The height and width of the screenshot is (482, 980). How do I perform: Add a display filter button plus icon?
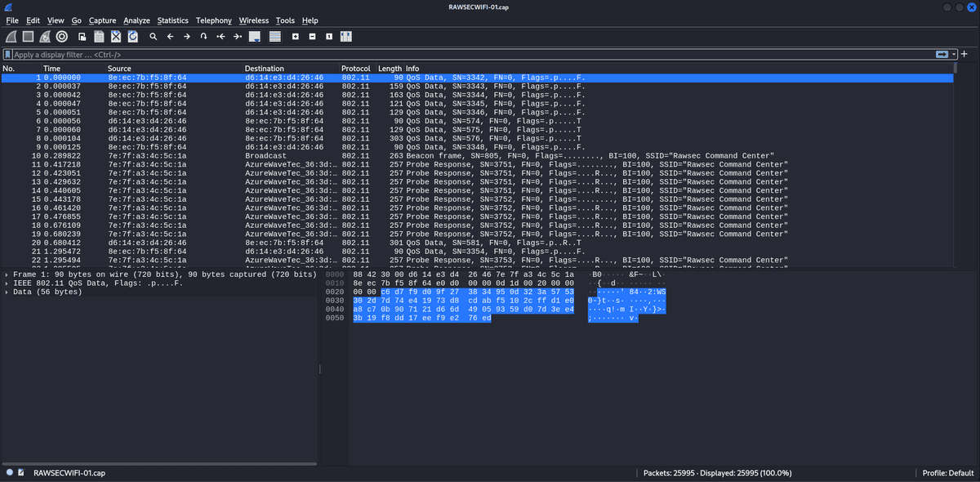(964, 54)
